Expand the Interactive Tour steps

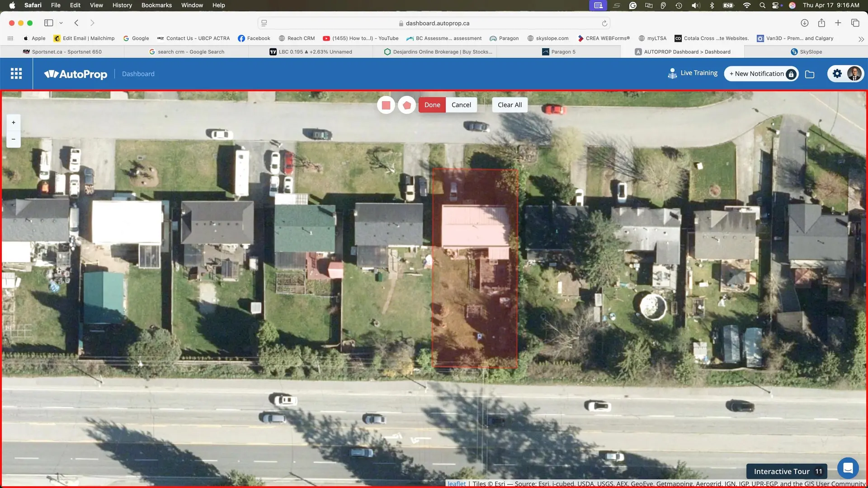(x=818, y=471)
